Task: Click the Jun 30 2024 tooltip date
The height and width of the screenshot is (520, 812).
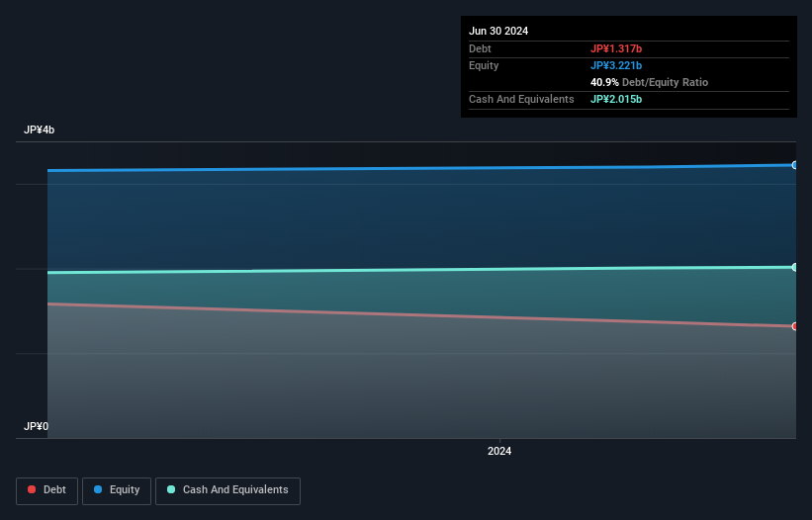Action: click(498, 31)
